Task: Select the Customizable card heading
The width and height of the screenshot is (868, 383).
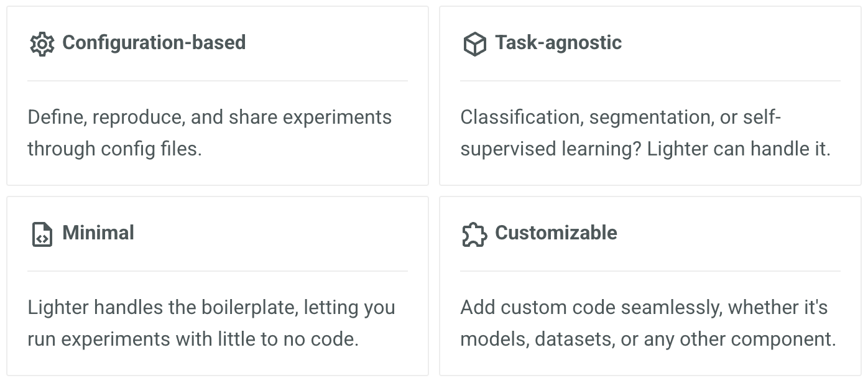Action: click(x=556, y=233)
